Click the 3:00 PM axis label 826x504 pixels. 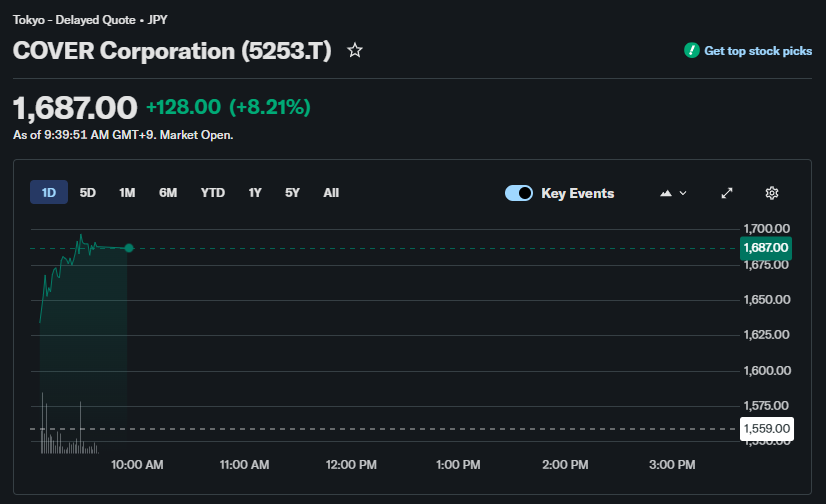[x=672, y=465]
